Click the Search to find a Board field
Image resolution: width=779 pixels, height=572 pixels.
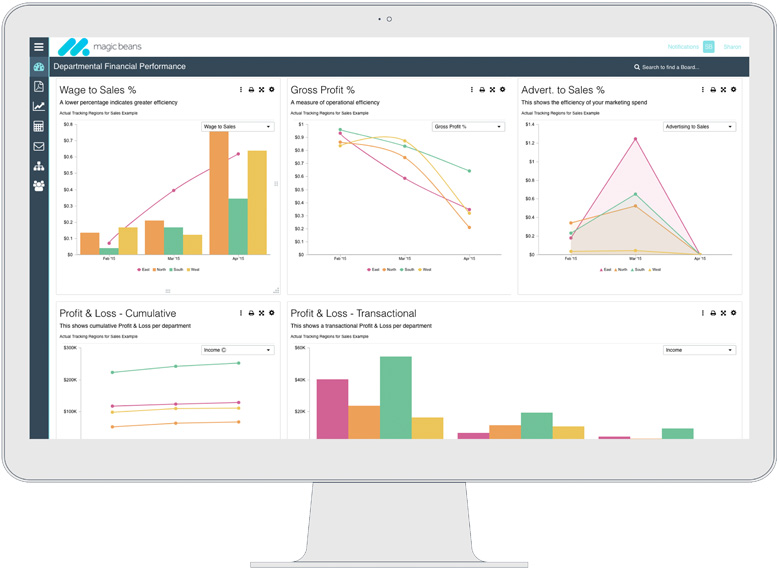coord(670,67)
